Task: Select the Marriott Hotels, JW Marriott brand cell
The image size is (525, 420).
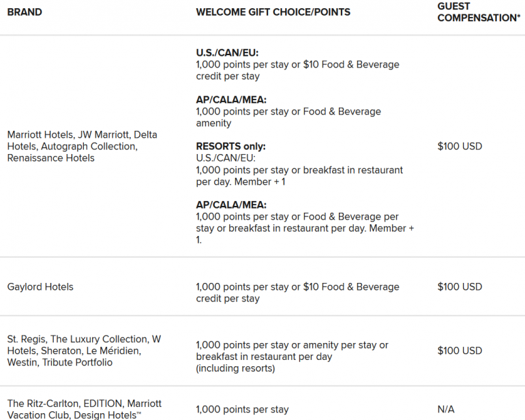Action: pyautogui.click(x=82, y=146)
